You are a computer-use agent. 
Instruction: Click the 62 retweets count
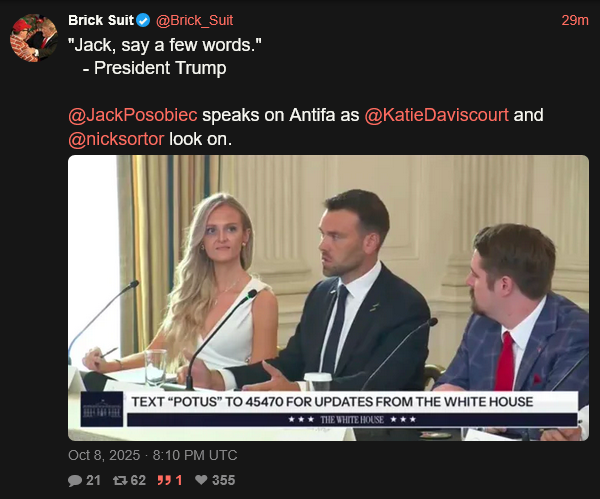click(x=138, y=480)
